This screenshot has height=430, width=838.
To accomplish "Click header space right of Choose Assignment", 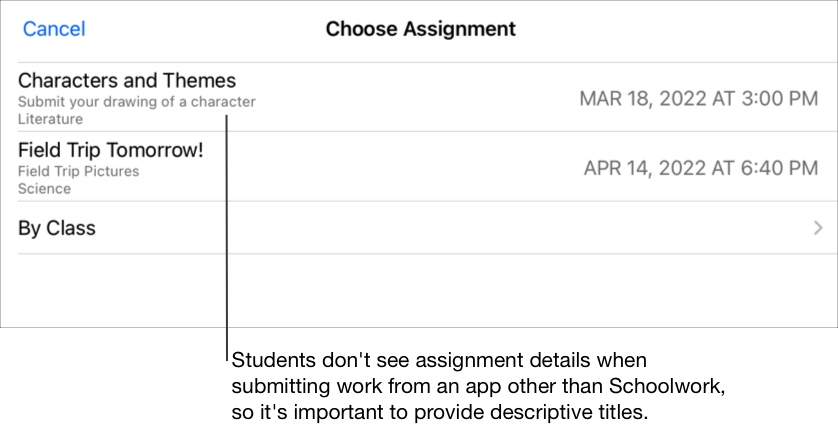I will [680, 29].
